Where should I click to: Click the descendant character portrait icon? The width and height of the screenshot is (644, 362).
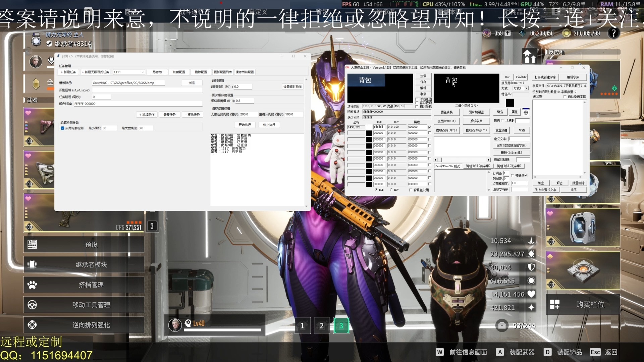36,61
